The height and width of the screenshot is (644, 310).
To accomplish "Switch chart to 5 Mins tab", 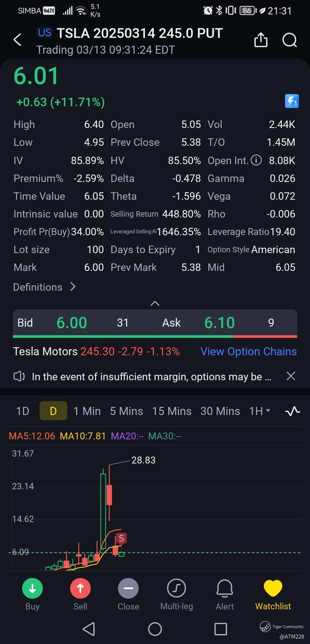I will tap(126, 411).
